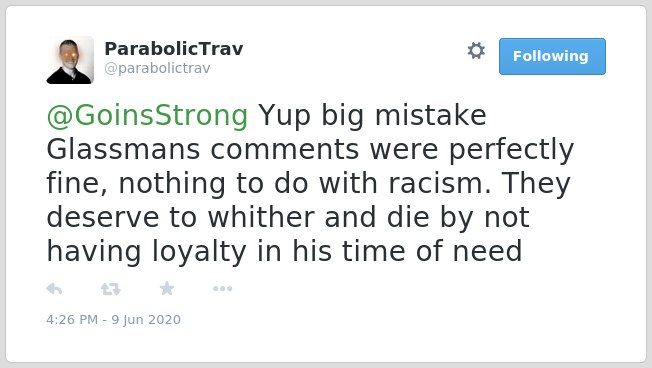The width and height of the screenshot is (652, 368).
Task: Click the ParabolicTrav display name
Action: pyautogui.click(x=174, y=49)
